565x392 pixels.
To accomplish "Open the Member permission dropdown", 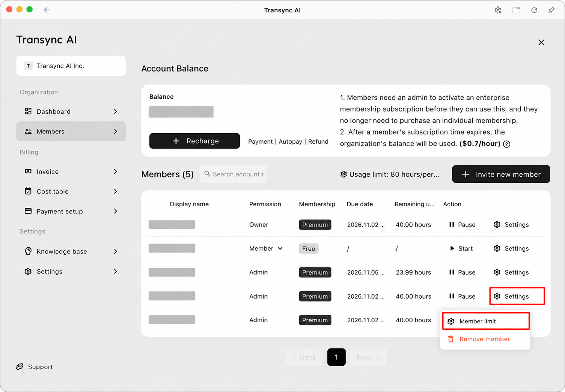I will tap(266, 248).
